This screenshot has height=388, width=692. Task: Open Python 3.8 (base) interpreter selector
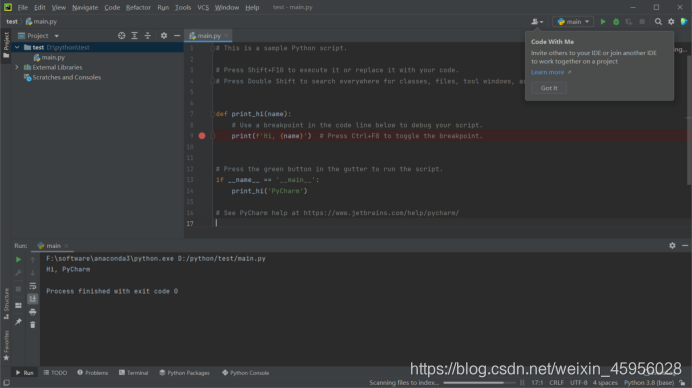(649, 383)
